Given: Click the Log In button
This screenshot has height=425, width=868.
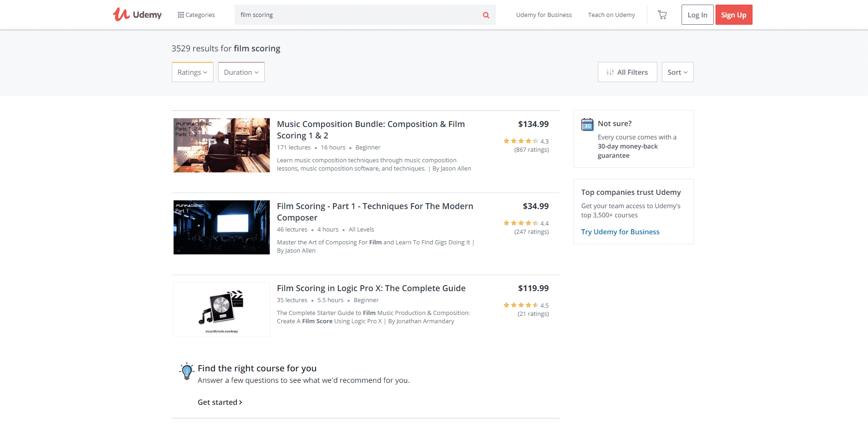Looking at the screenshot, I should tap(697, 15).
